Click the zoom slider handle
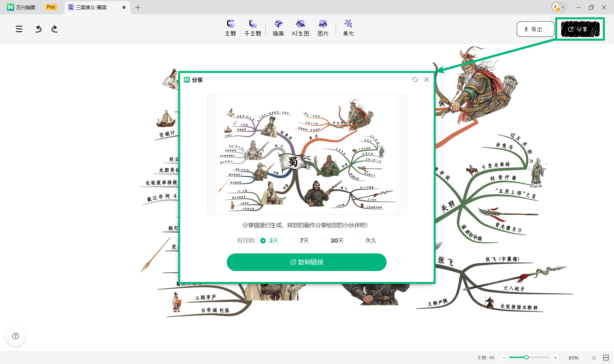614x364 pixels. pos(526,357)
